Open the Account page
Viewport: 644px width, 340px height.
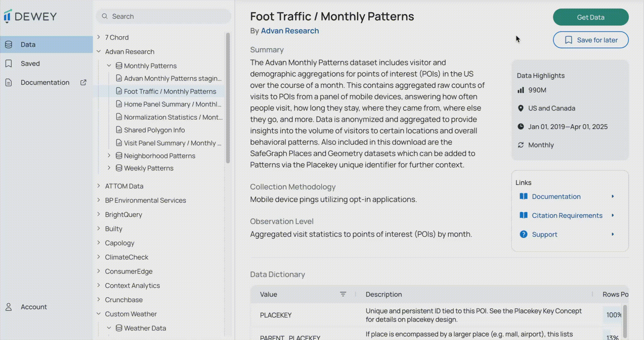point(46,307)
